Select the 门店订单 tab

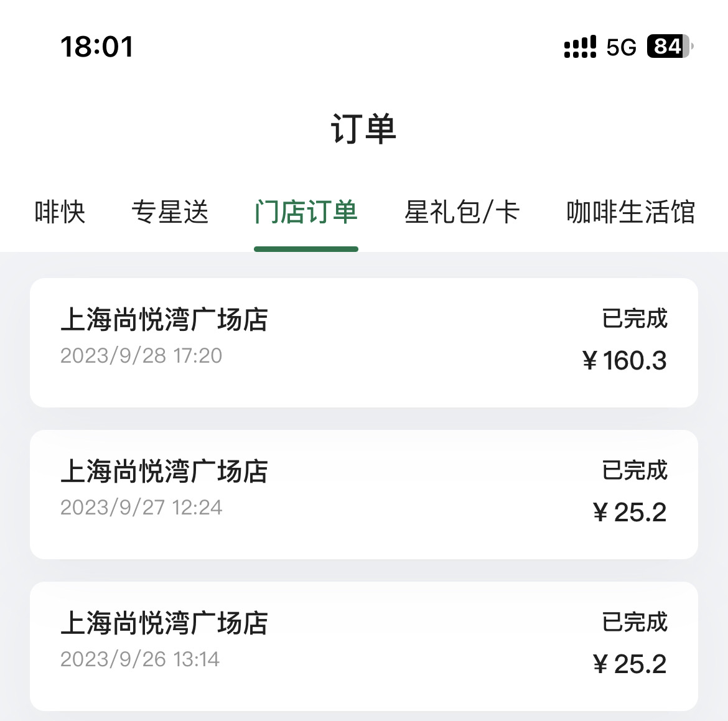pyautogui.click(x=306, y=212)
